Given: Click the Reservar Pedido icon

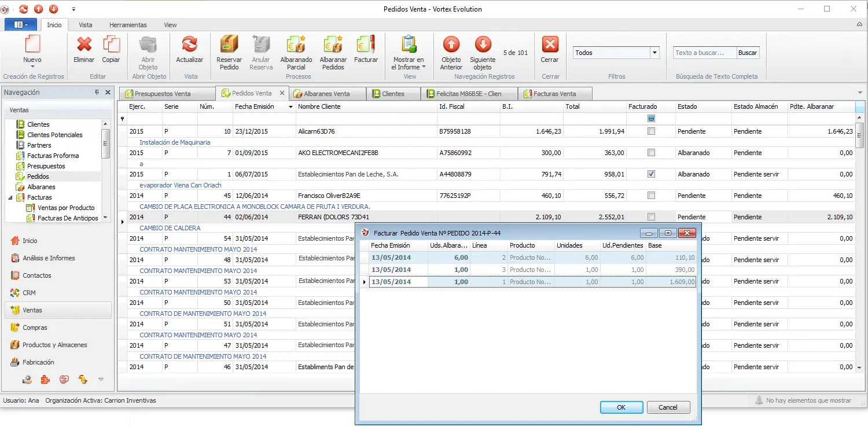Looking at the screenshot, I should [x=229, y=44].
